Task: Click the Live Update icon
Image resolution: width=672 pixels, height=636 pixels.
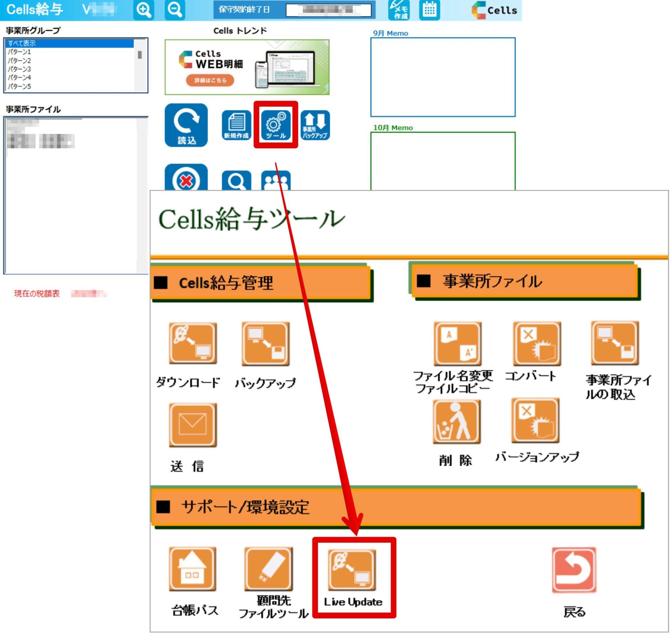Action: [x=351, y=570]
